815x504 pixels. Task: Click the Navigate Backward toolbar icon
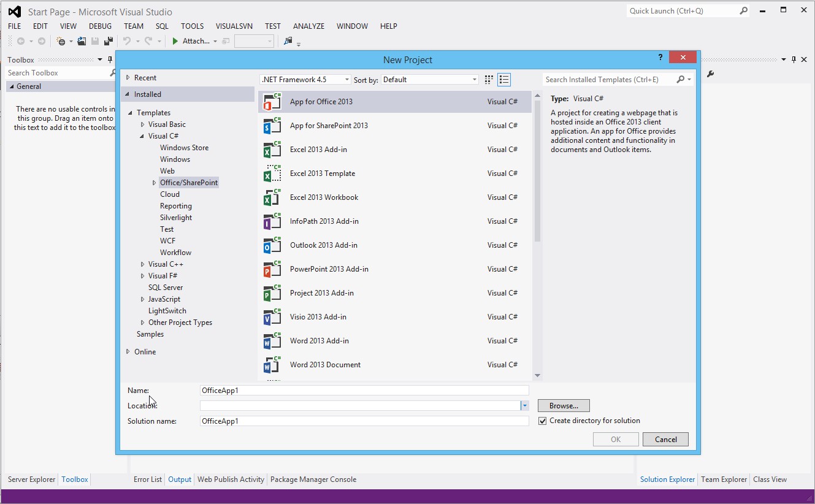pyautogui.click(x=21, y=40)
